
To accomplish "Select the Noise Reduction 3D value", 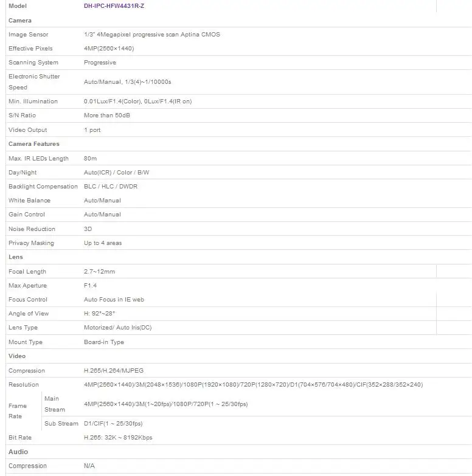I will (x=88, y=229).
